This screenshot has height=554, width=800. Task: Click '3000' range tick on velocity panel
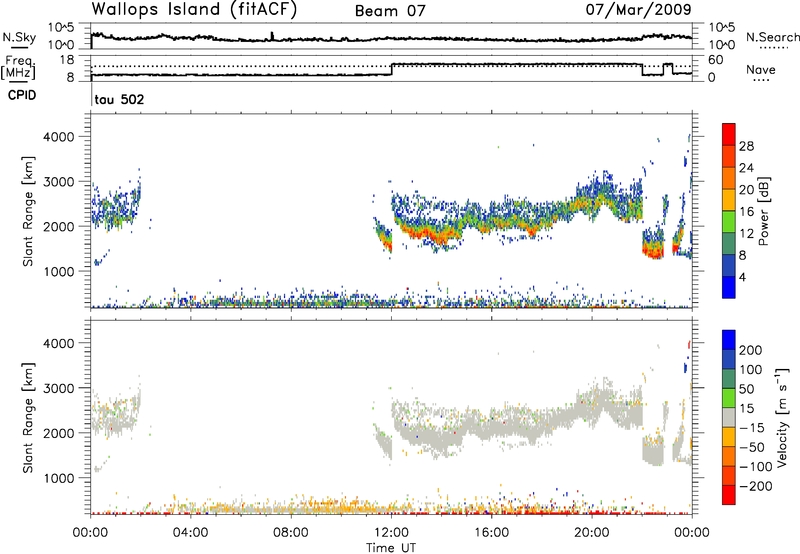pyautogui.click(x=59, y=388)
